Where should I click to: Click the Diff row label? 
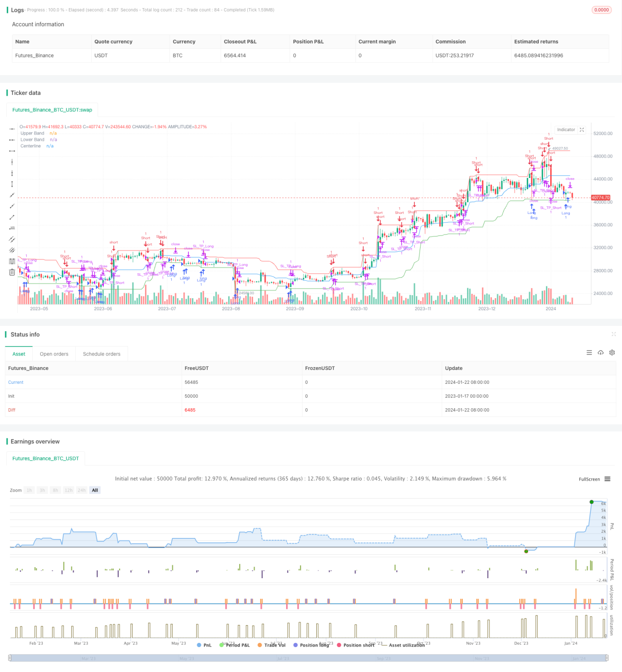pos(12,410)
